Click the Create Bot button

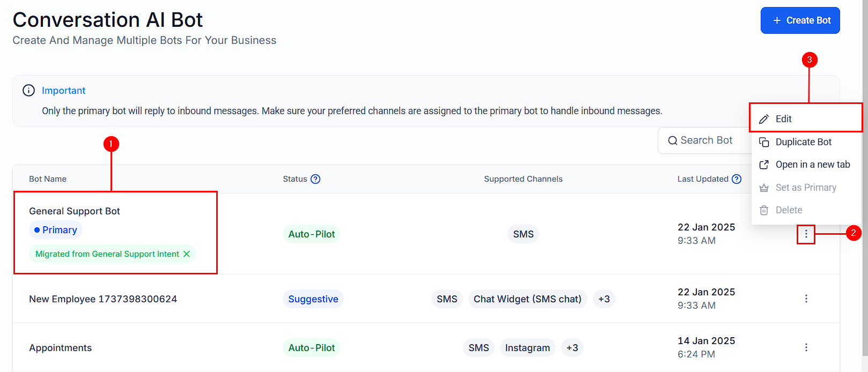800,20
